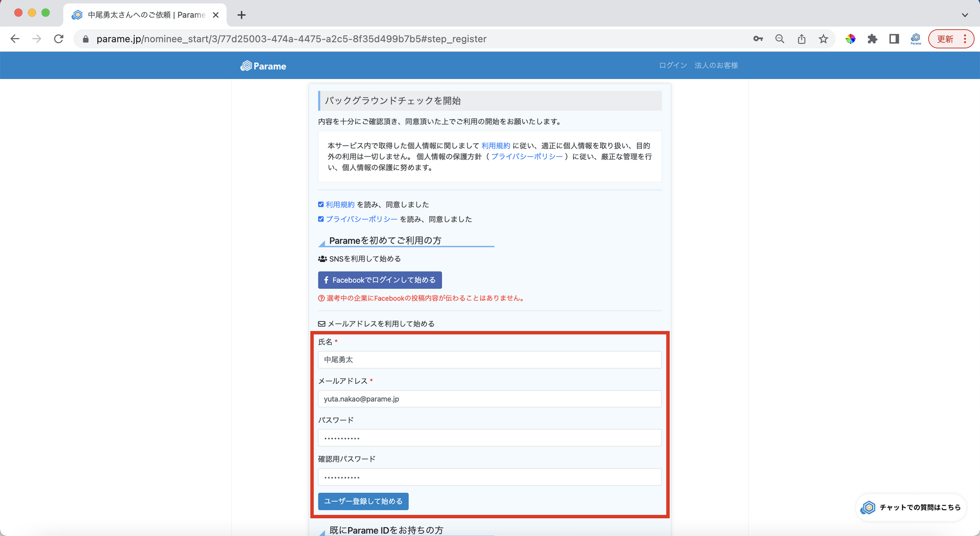980x536 pixels.
Task: Close the 中尾勇太さんへのご依頼 tab
Action: coord(216,15)
